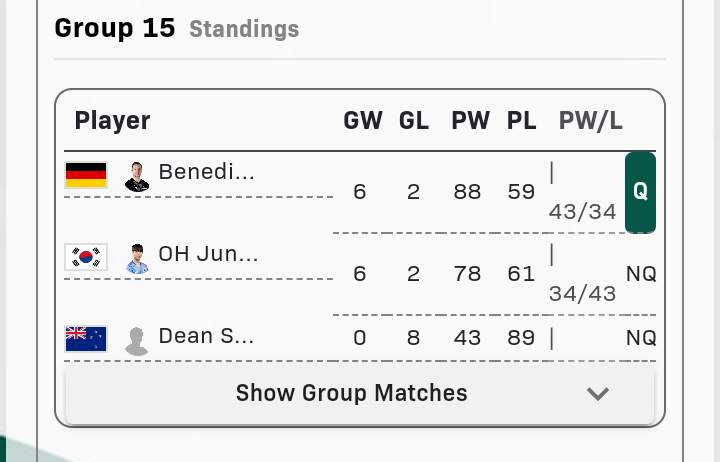Click the South Korea flag icon
The image size is (720, 462).
(x=86, y=257)
